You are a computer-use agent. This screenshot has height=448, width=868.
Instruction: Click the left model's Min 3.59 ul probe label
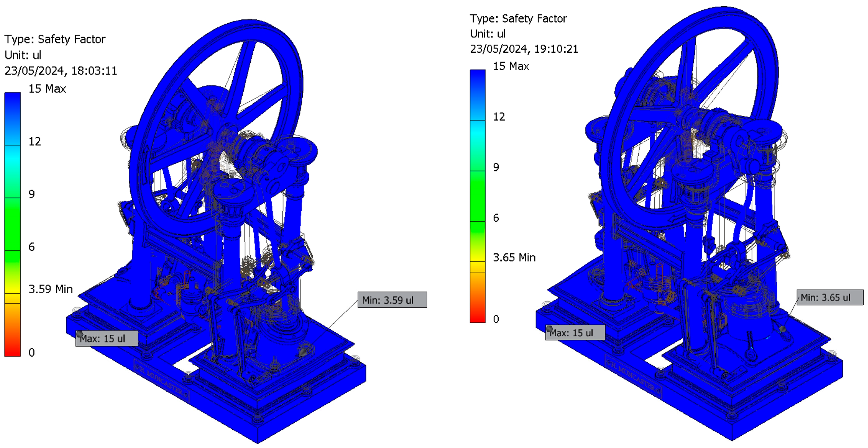(x=392, y=300)
